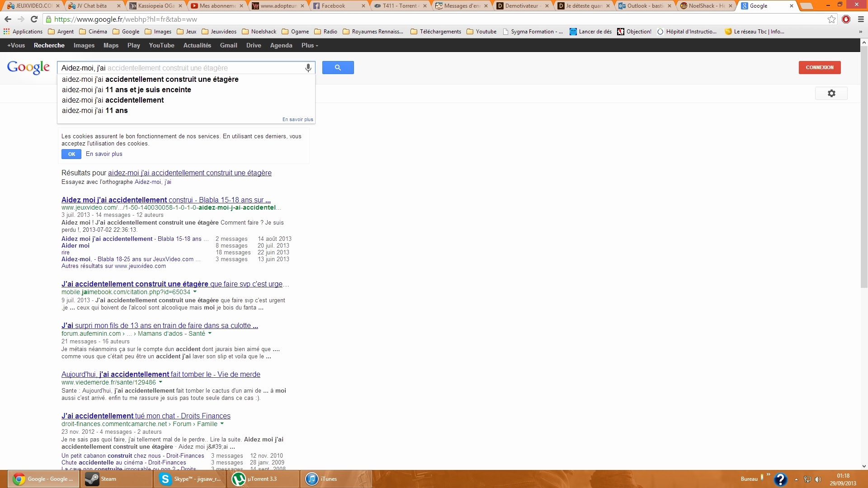Show more bookmarks with chevron overflow
868x488 pixels.
(x=860, y=32)
